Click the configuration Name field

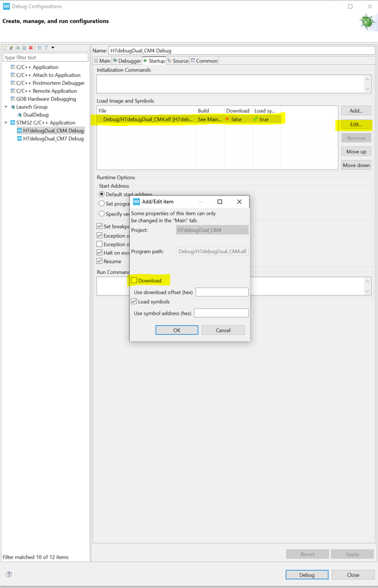point(242,50)
